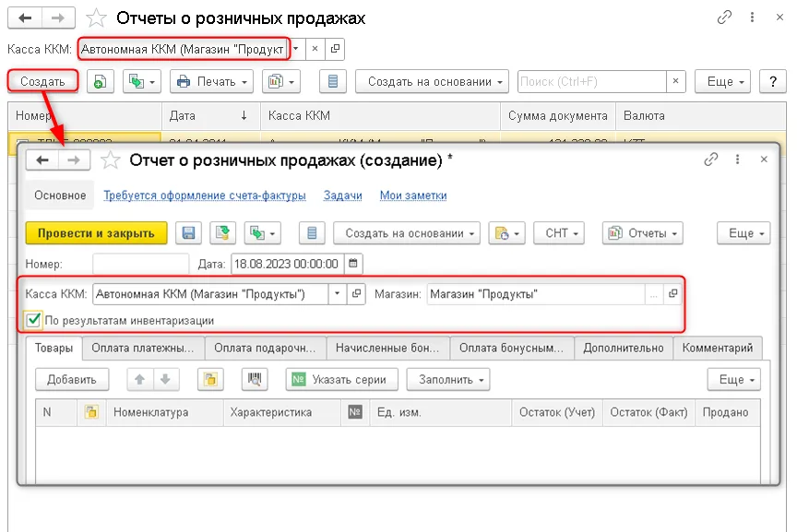Screen dimensions: 797x532
Task: Open the reports icon dropdown in list toolbar
Action: point(281,81)
